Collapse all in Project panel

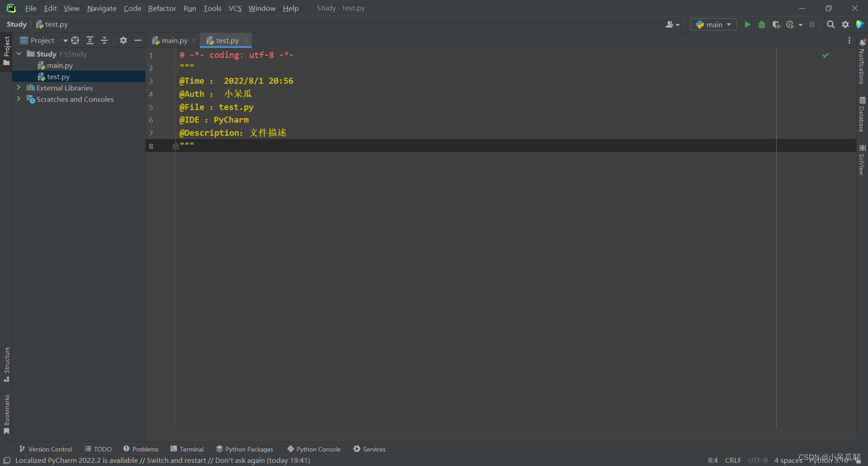tap(104, 40)
